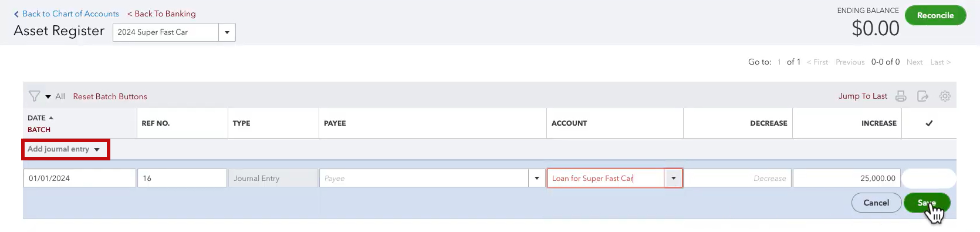Click Reset Batch Buttons link

(x=110, y=96)
